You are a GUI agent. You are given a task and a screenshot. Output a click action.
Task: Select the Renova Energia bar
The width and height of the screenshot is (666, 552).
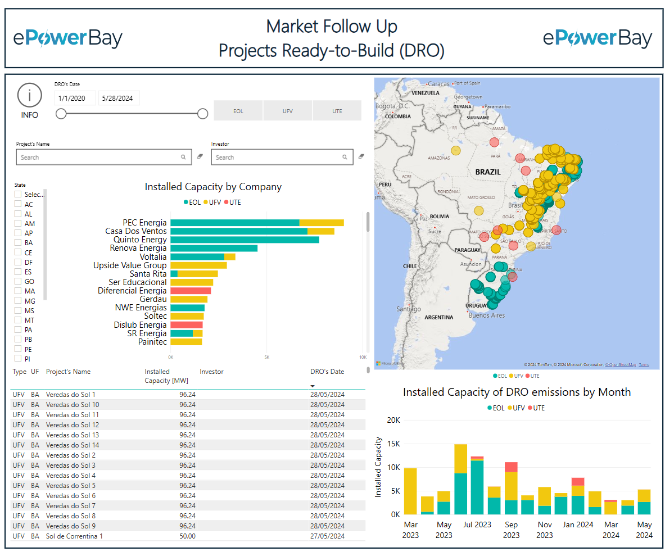tap(214, 248)
